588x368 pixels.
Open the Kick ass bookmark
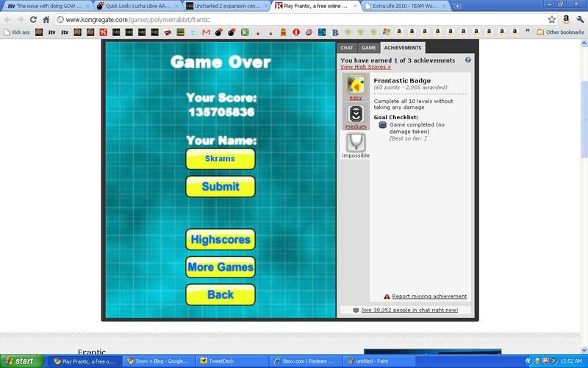16,32
